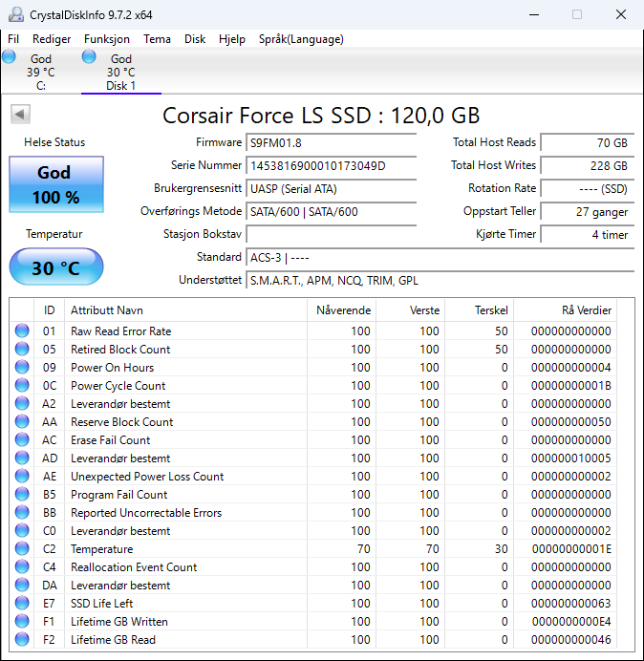
Task: Click the Kjørte Timer 4 timer field
Action: point(588,234)
